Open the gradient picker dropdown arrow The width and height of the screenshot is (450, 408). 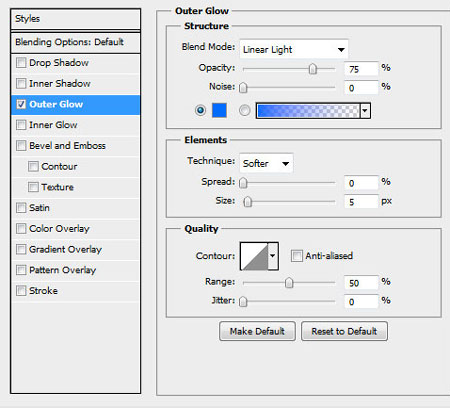365,110
